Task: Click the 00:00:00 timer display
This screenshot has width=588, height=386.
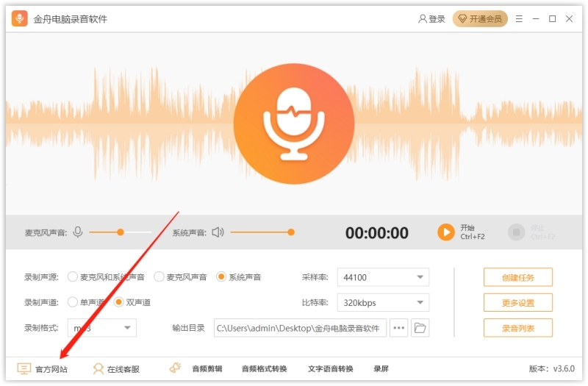Action: click(x=377, y=232)
